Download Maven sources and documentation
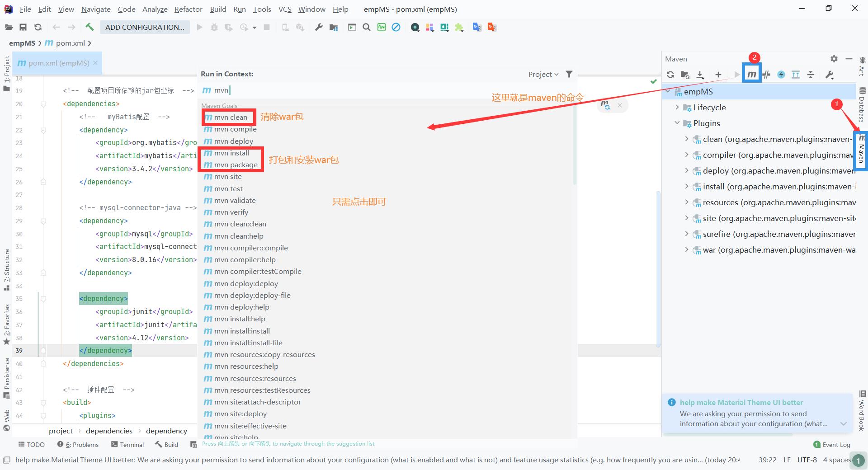868x470 pixels. click(700, 75)
